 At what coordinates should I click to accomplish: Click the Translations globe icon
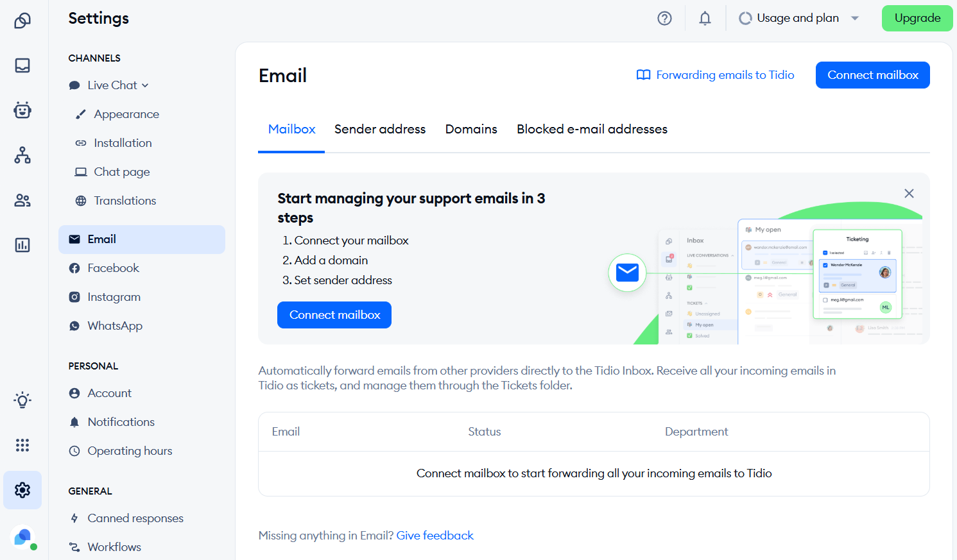click(x=81, y=201)
